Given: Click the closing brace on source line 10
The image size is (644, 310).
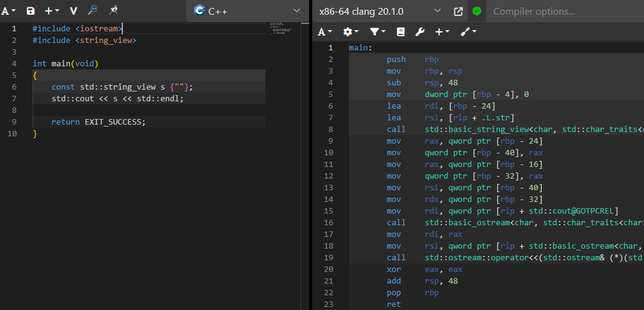Looking at the screenshot, I should click(x=35, y=134).
